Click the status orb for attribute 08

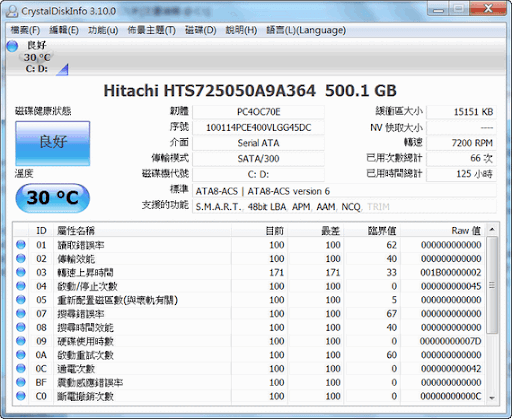click(x=21, y=327)
